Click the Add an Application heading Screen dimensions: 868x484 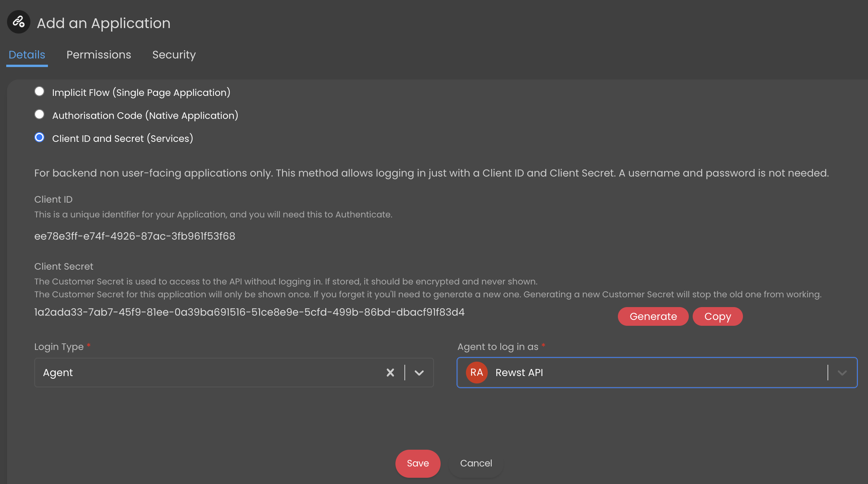point(104,23)
